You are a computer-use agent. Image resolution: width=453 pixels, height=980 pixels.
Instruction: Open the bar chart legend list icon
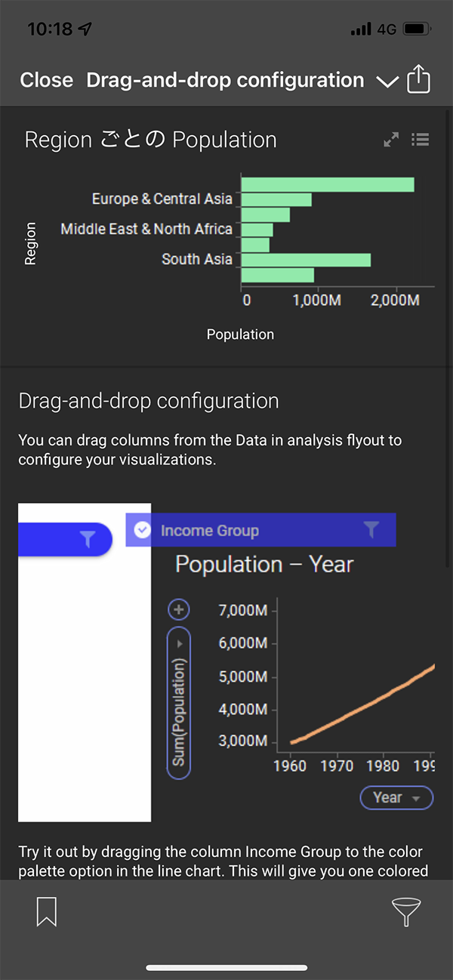click(x=421, y=140)
